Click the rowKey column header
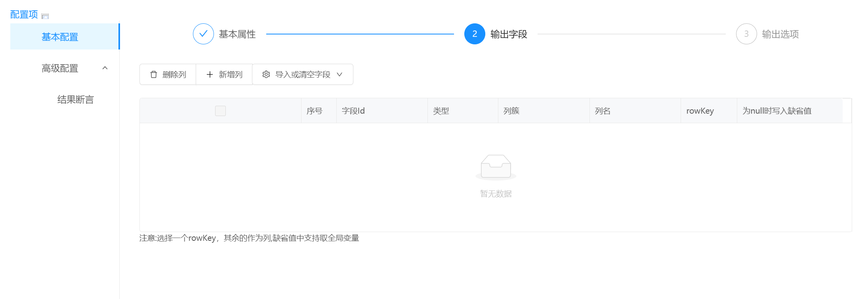Image resolution: width=868 pixels, height=299 pixels. (x=700, y=111)
